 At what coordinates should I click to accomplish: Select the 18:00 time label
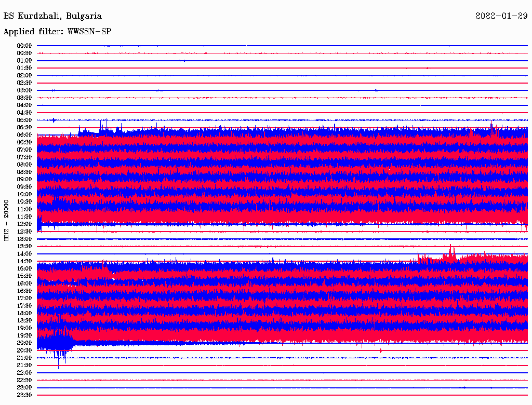24,313
